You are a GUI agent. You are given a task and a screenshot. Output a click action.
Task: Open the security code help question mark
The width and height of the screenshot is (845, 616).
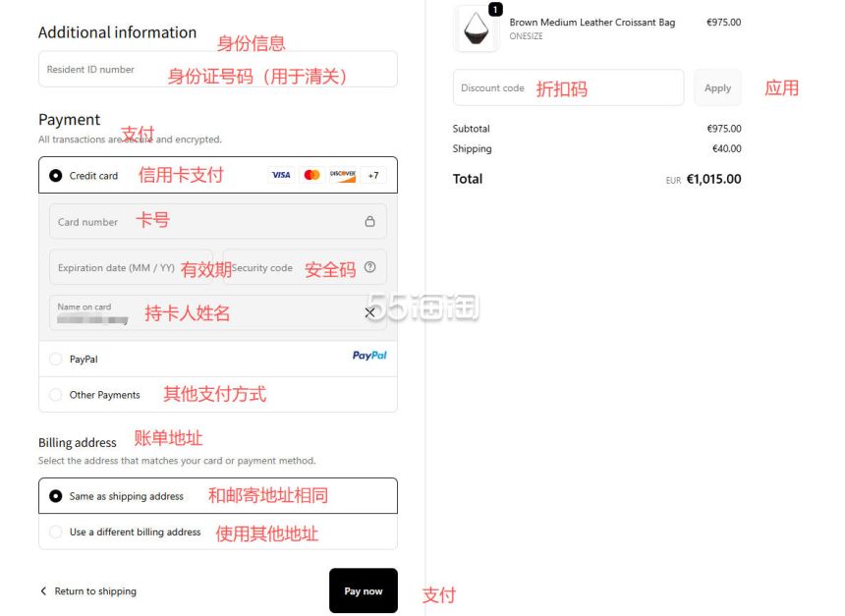tap(369, 267)
